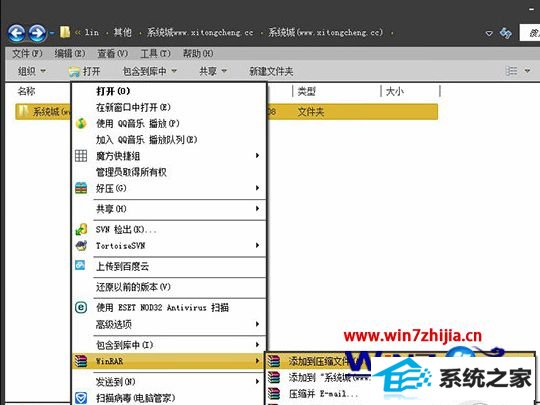Open the 编辑(E) menu
This screenshot has height=405, width=540.
pyautogui.click(x=70, y=53)
